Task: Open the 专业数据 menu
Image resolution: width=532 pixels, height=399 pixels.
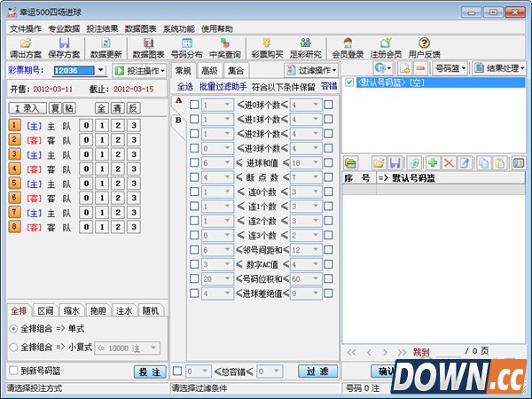Action: point(64,29)
